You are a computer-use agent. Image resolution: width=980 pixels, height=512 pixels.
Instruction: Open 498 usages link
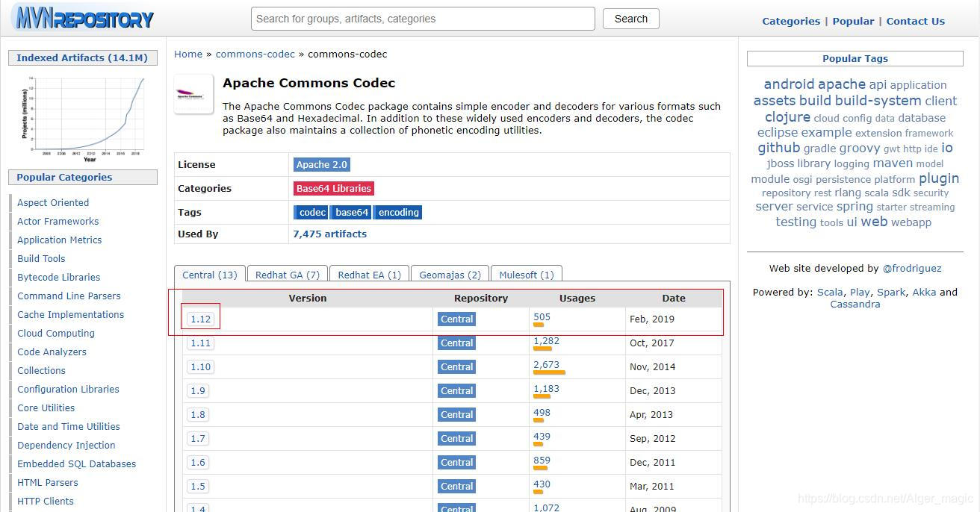pyautogui.click(x=542, y=413)
